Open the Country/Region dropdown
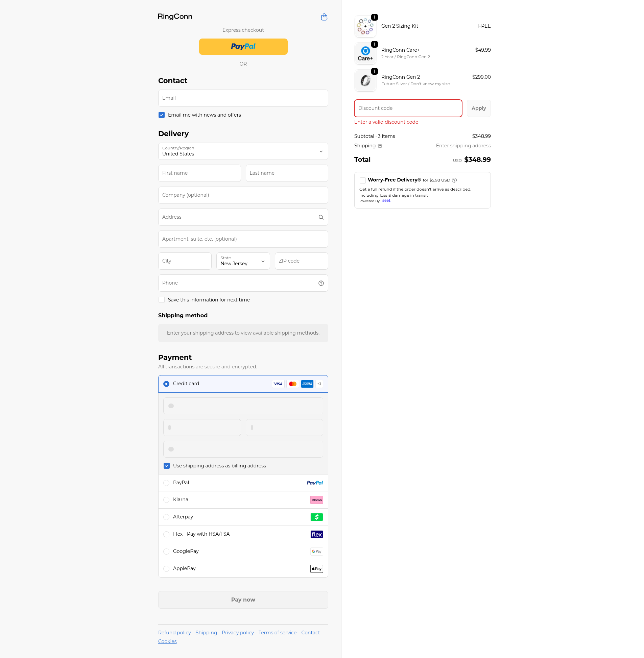644x658 pixels. (243, 151)
